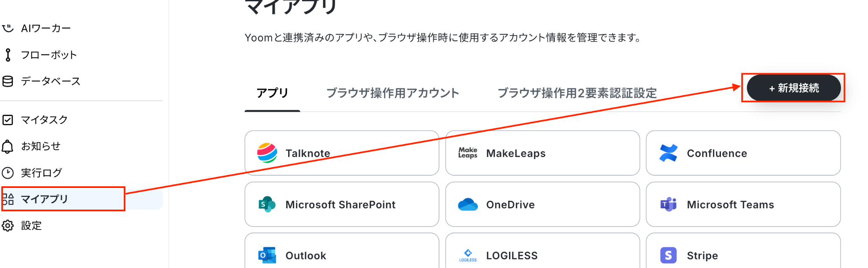Click the Stripe S logo
The width and height of the screenshot is (868, 268).
point(668,255)
